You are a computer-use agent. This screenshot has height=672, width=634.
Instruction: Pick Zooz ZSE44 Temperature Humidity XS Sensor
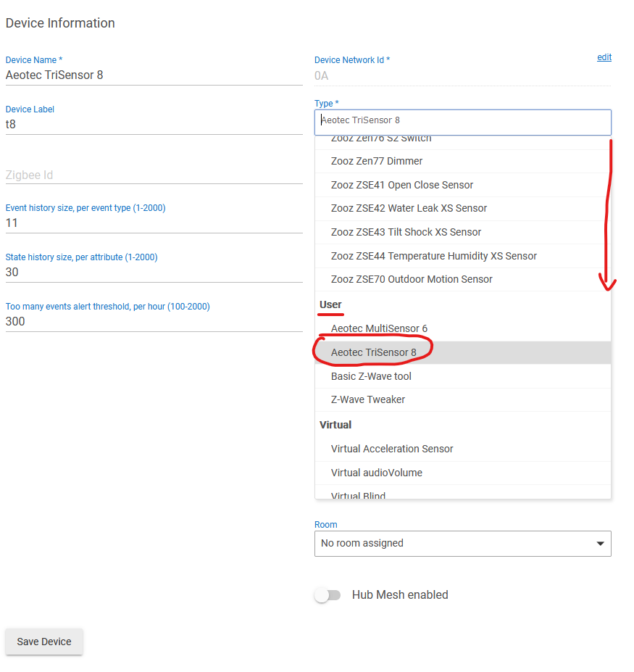[463, 257]
